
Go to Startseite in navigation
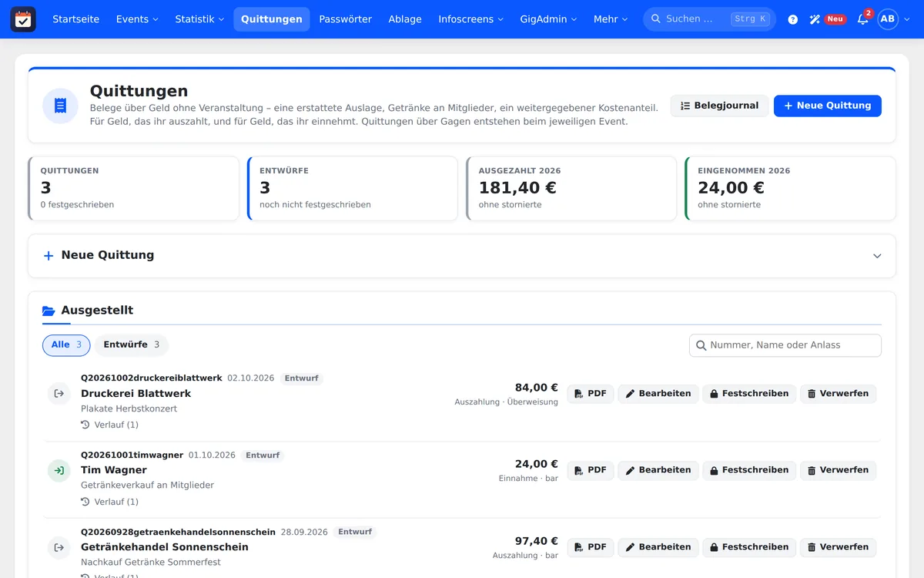point(75,19)
